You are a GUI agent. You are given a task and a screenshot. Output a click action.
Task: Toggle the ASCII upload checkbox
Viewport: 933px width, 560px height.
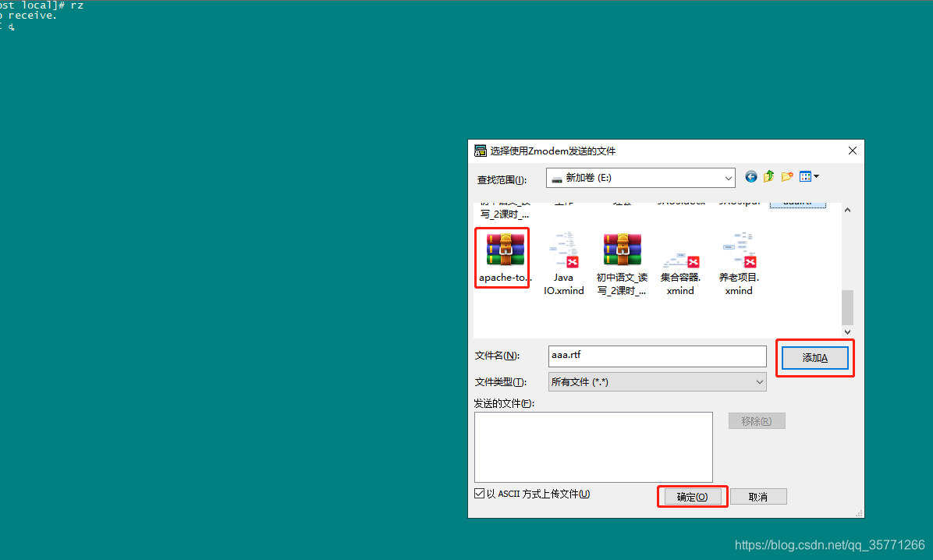(480, 494)
